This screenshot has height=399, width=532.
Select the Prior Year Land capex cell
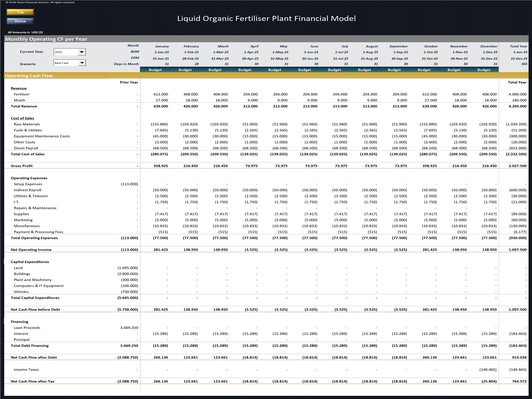128,268
